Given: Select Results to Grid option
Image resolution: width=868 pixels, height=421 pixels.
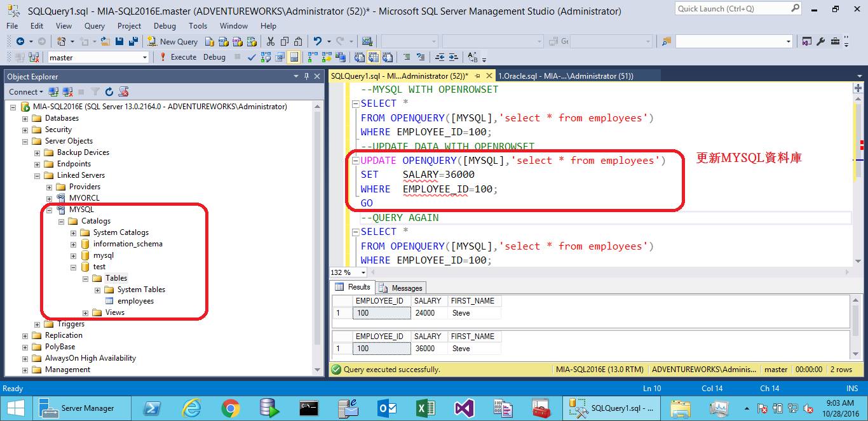Looking at the screenshot, I should (x=373, y=57).
